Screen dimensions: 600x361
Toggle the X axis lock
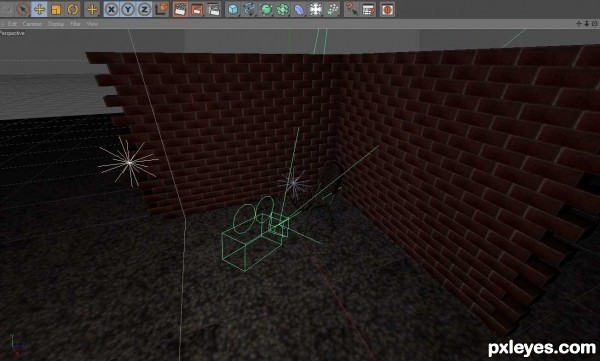[x=111, y=9]
